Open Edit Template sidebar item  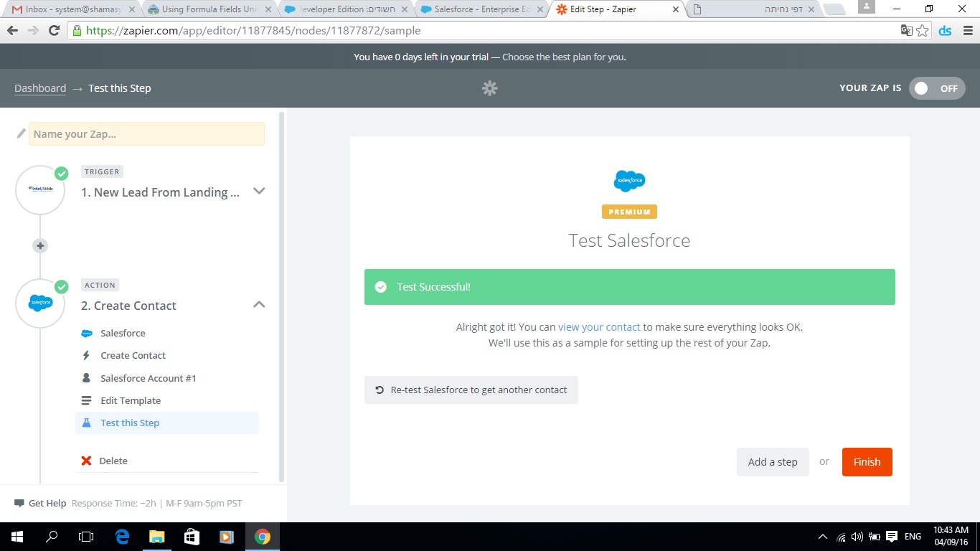(x=131, y=400)
